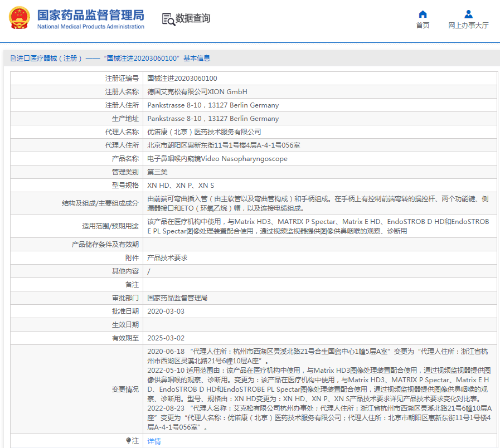Click the 变更情况 label
This screenshot has height=448, width=500.
coord(125,389)
